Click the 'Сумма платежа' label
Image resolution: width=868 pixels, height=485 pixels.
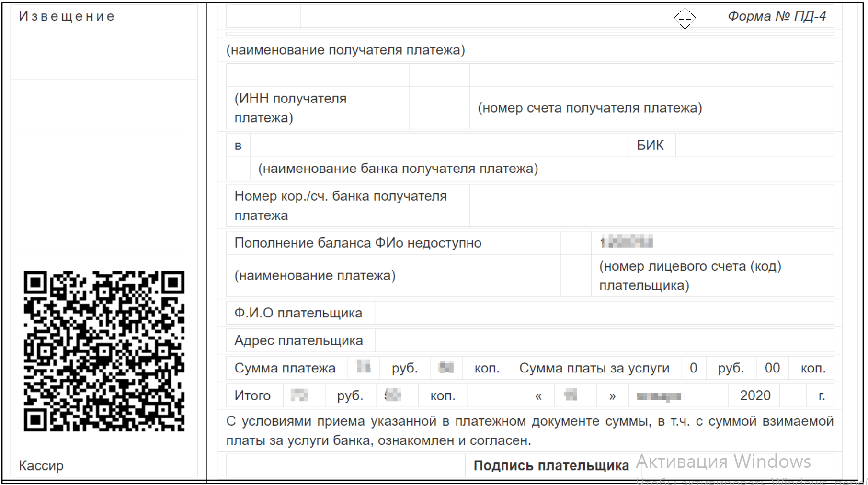(x=285, y=368)
